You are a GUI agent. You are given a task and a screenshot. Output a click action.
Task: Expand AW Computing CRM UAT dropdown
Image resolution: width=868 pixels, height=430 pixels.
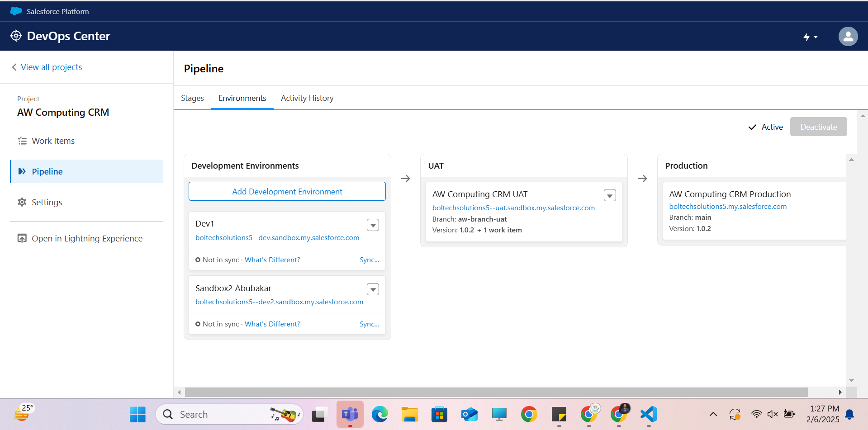tap(610, 195)
